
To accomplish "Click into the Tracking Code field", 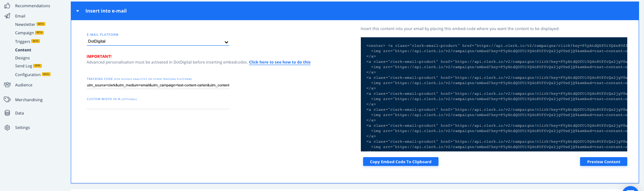I will [x=158, y=85].
